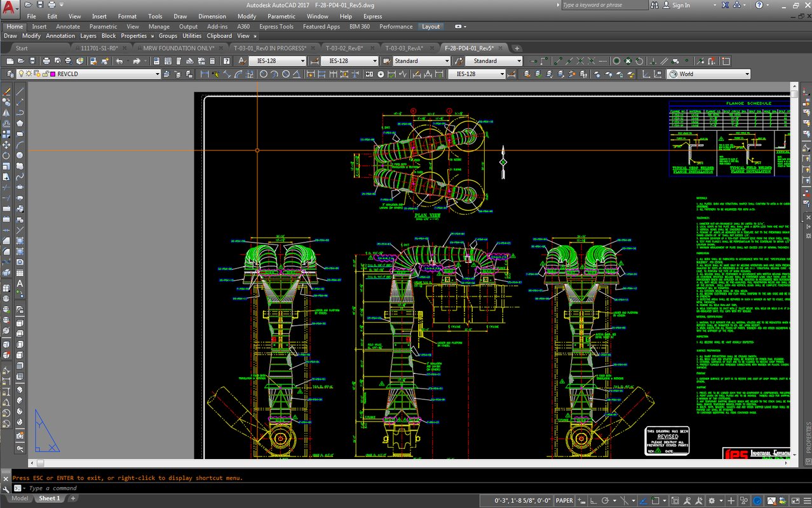Click the Snap to Center icon
The image size is (812, 508).
(x=616, y=61)
